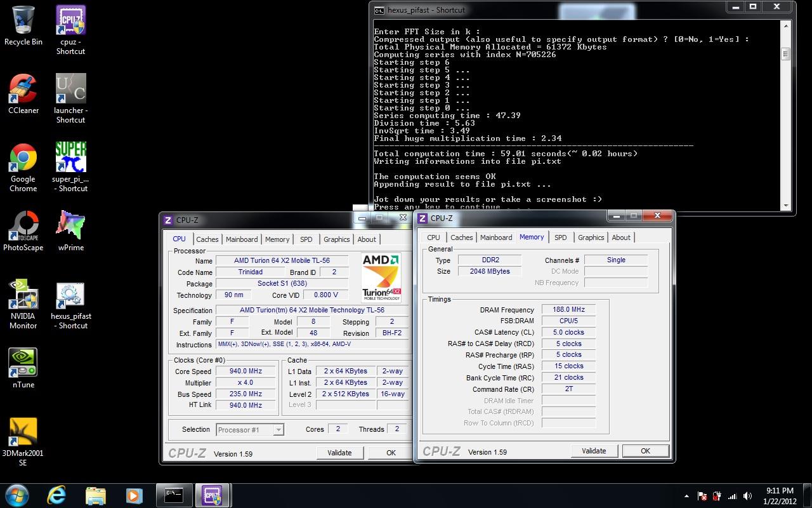Click the Core Speed 940.0 MHz field

[x=246, y=371]
